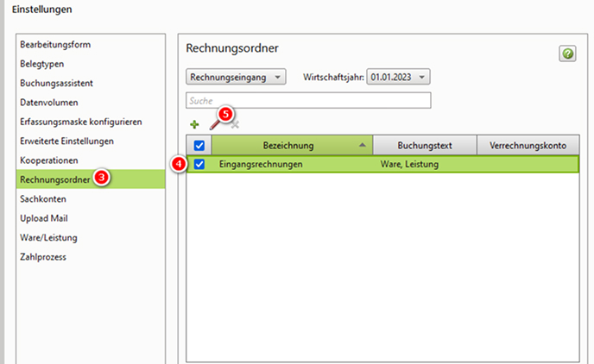Open Belegtypen settings
The image size is (594, 364).
(x=42, y=64)
